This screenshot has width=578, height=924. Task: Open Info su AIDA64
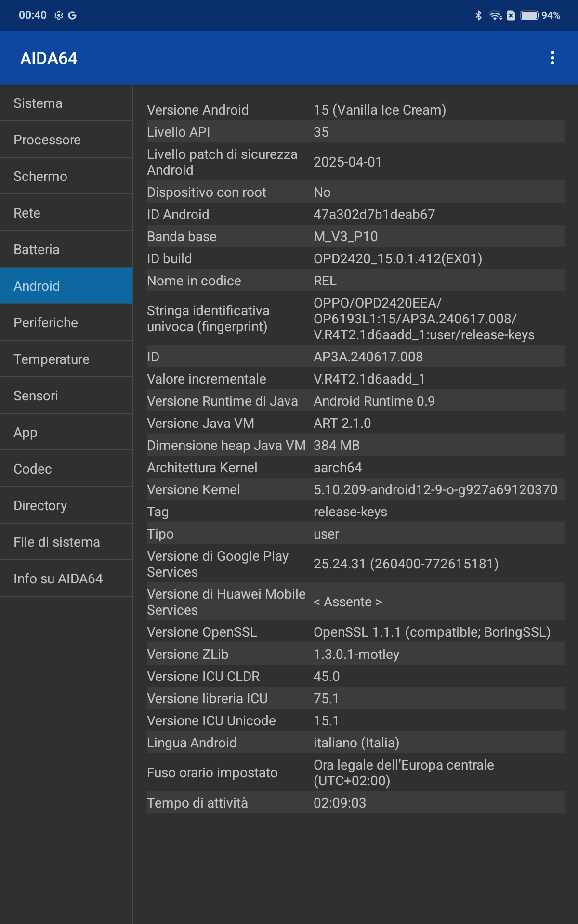point(66,578)
